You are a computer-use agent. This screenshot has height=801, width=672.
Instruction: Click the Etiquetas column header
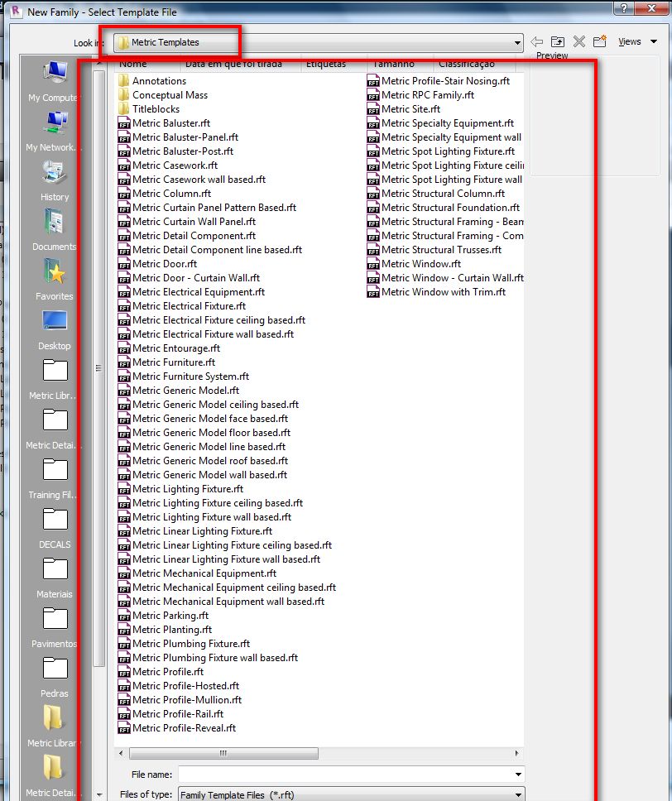point(334,64)
